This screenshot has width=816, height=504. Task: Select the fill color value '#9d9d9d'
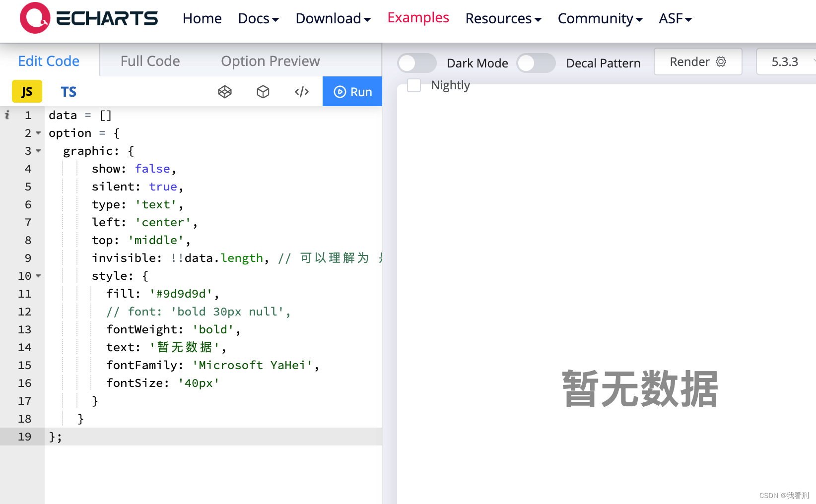[x=181, y=293]
